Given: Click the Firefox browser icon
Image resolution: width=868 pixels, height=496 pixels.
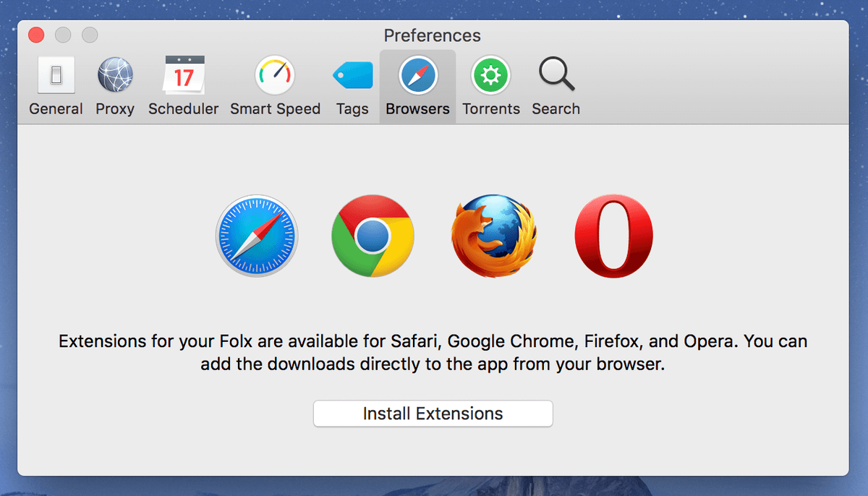Looking at the screenshot, I should tap(494, 236).
